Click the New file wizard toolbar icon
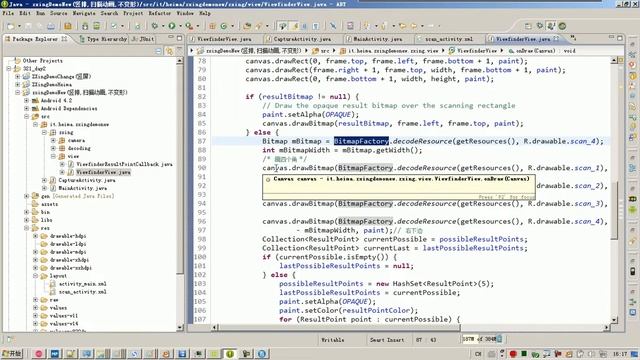 [10, 26]
